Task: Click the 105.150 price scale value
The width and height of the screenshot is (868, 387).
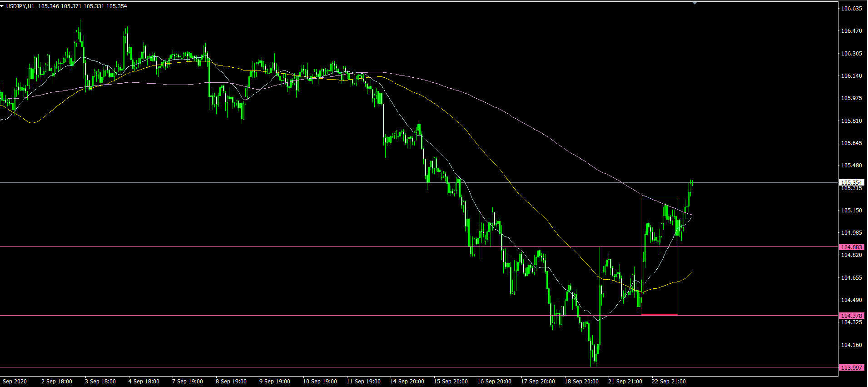Action: click(x=851, y=211)
